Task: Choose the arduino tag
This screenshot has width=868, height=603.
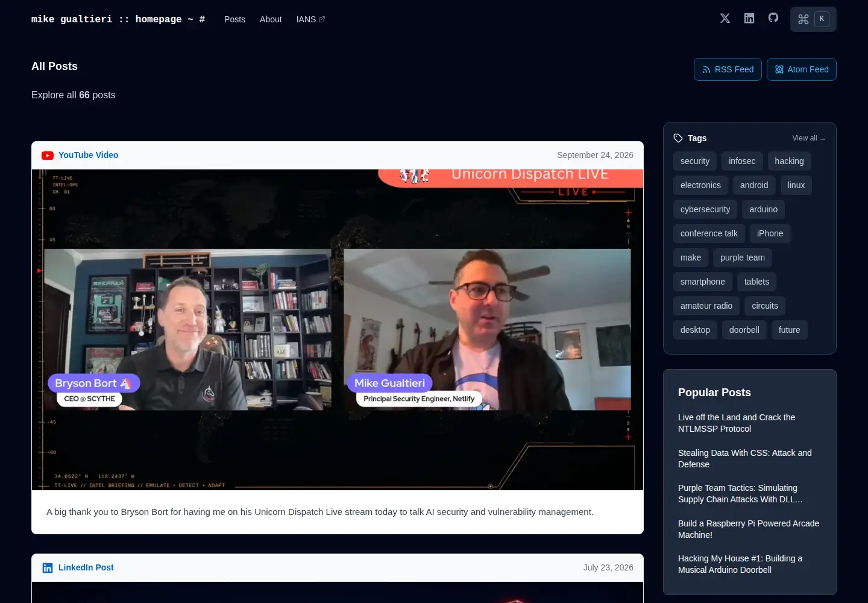Action: pos(764,209)
